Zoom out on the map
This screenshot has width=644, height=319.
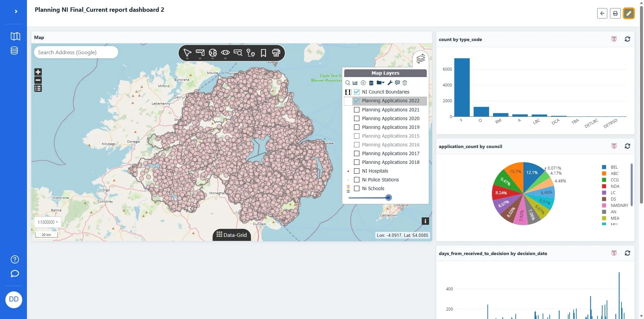(38, 80)
